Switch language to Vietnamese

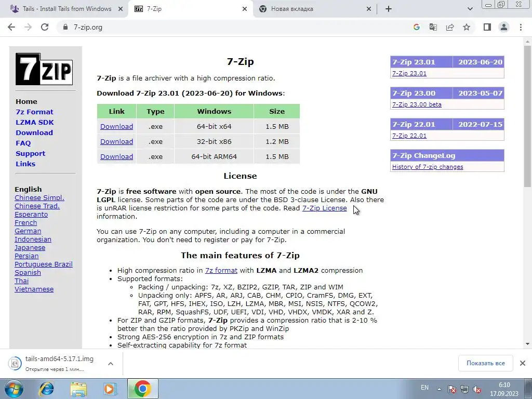point(34,289)
